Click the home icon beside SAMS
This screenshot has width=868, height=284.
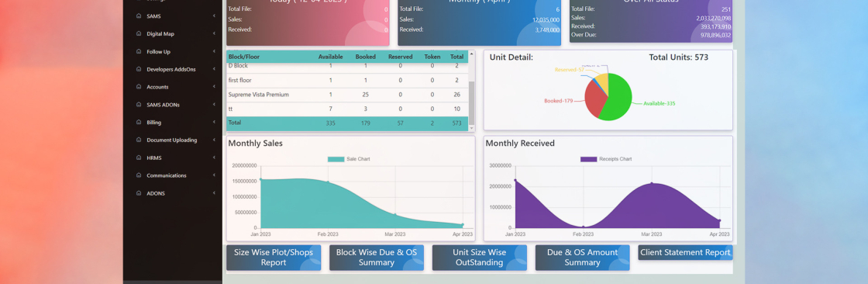tap(139, 16)
